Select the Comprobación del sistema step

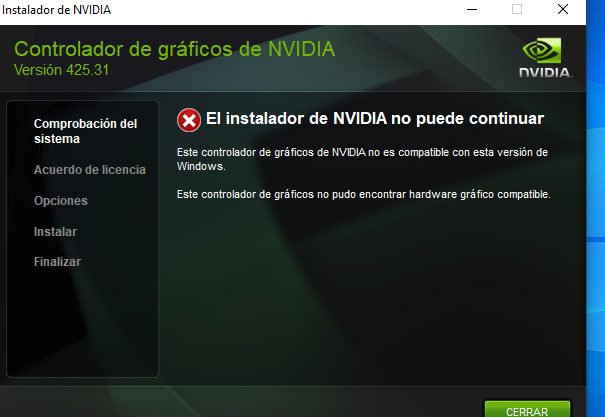[x=85, y=131]
